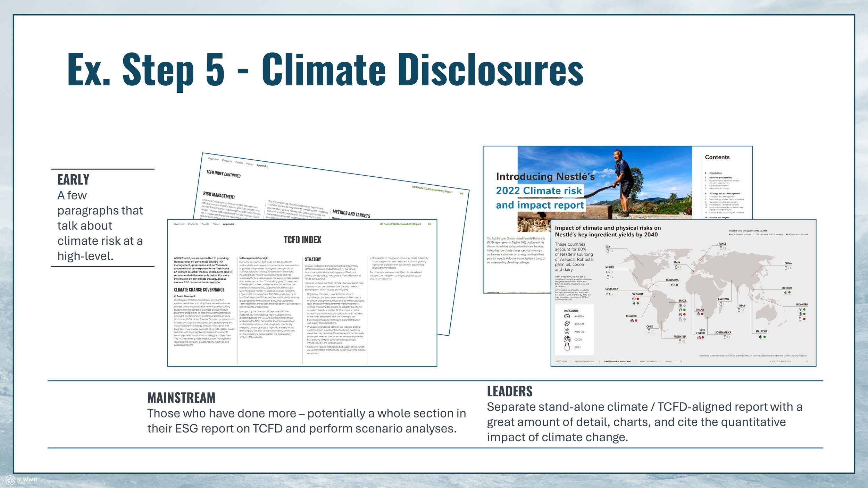Click 'Strategy and Risk Management' footer tab on map page
The width and height of the screenshot is (868, 488).
point(617,362)
